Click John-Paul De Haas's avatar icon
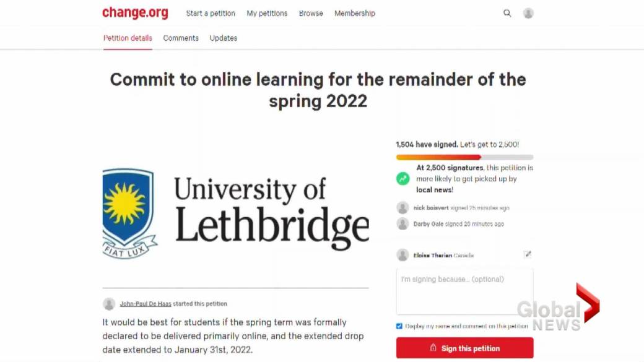 (109, 304)
